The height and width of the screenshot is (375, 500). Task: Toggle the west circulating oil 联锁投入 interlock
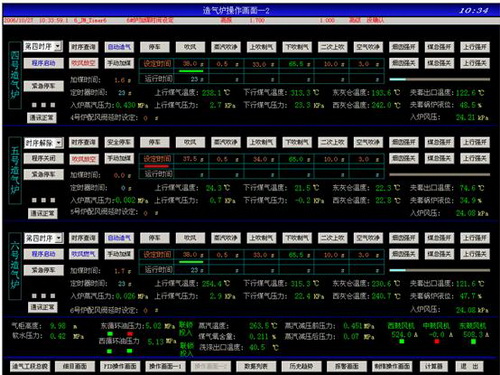186,349
